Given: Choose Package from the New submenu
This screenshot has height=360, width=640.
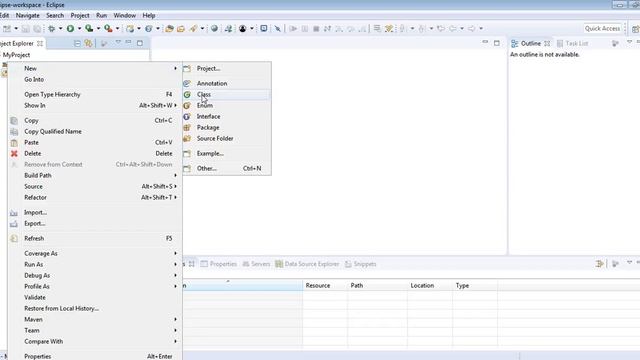Looking at the screenshot, I should tap(227, 128).
